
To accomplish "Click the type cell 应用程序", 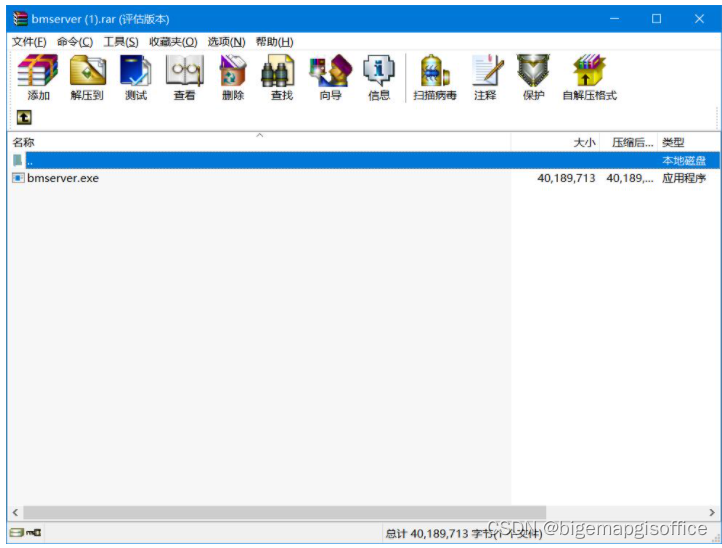I will [684, 178].
